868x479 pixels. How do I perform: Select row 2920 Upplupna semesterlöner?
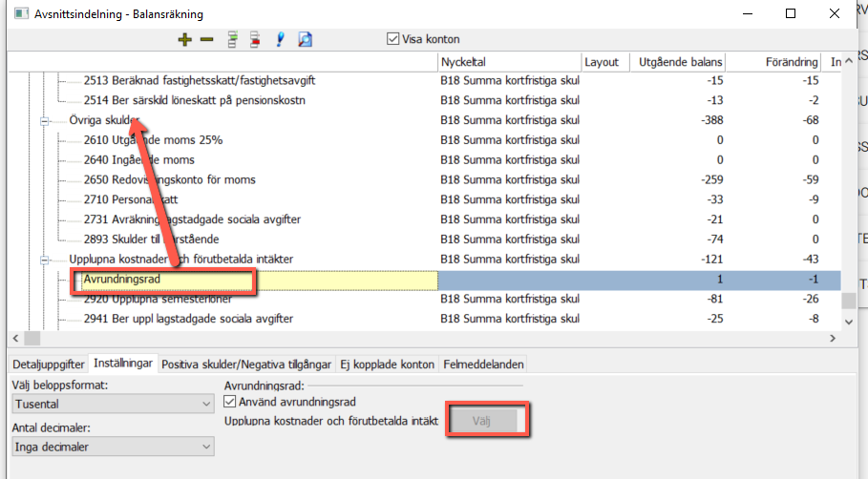point(158,300)
